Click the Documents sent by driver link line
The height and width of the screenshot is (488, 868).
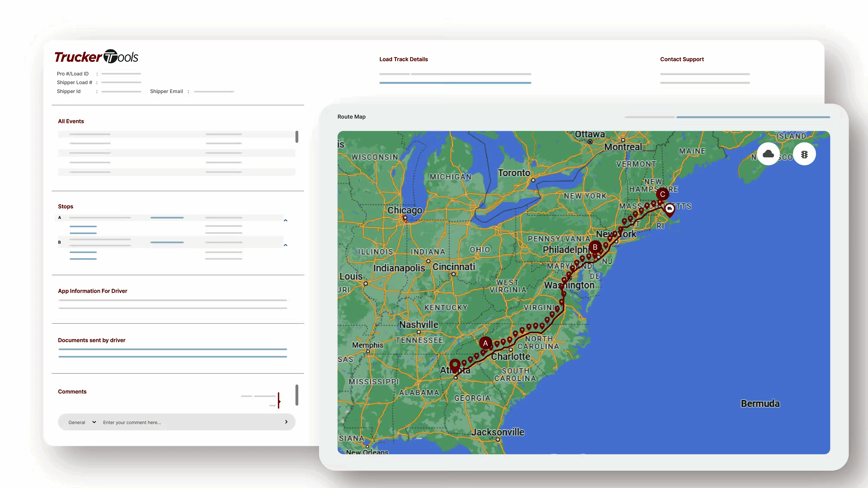[x=172, y=349]
